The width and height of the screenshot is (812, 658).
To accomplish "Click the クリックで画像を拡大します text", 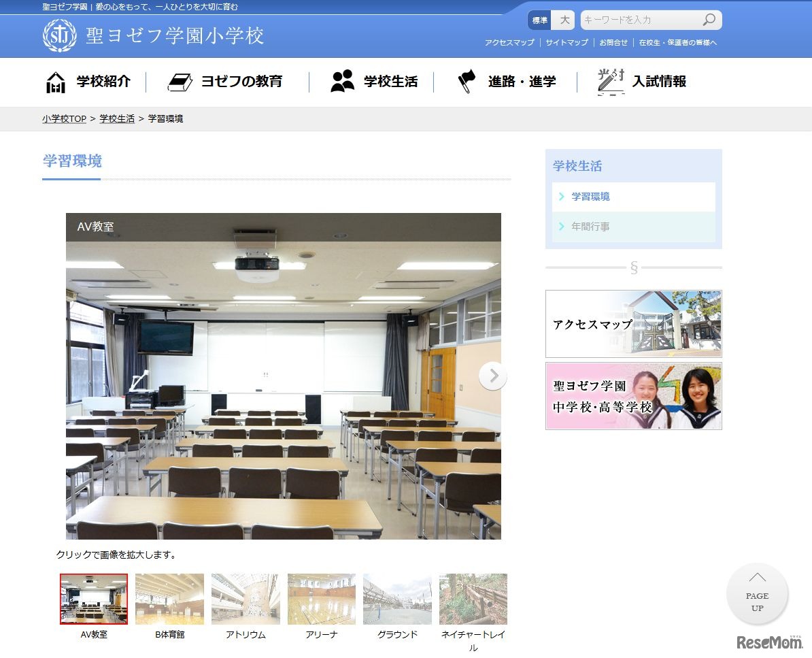I will (116, 555).
